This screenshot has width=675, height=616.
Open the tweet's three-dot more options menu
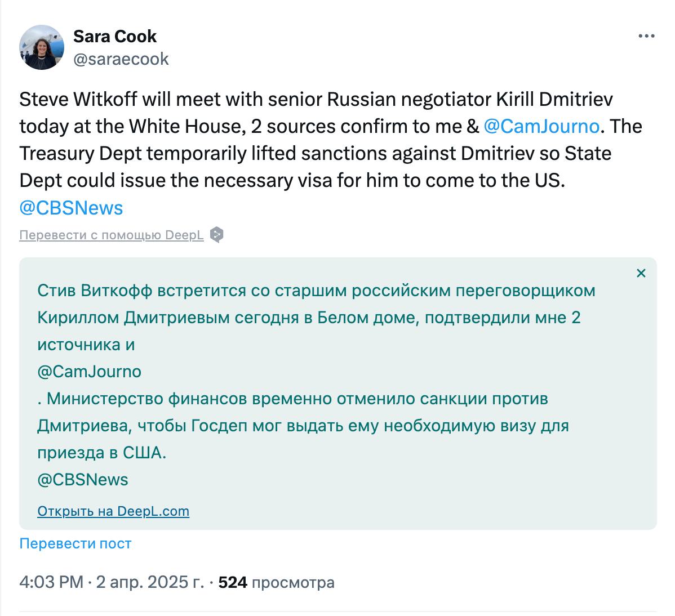[x=646, y=37]
